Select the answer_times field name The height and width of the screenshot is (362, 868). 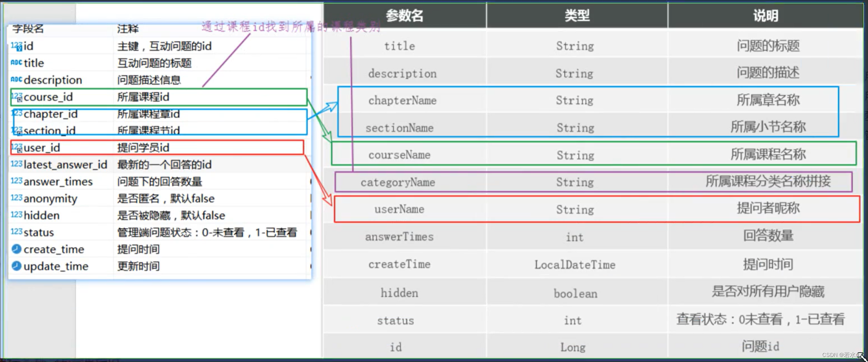tap(58, 182)
